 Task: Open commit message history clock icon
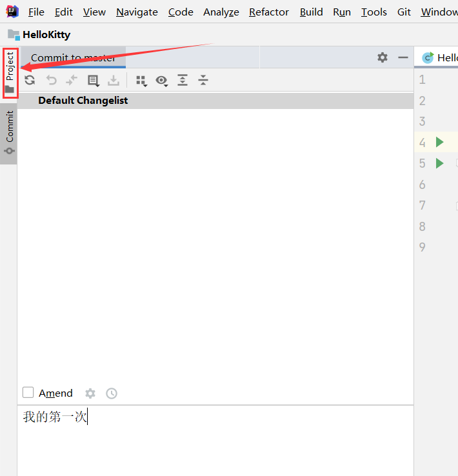pyautogui.click(x=112, y=393)
